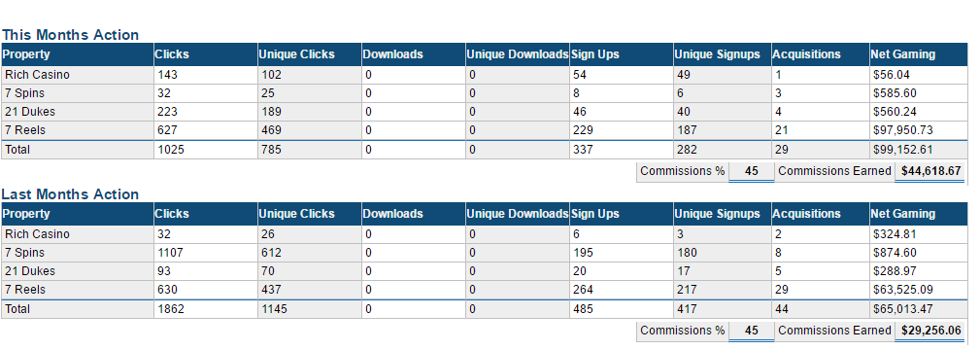Image resolution: width=980 pixels, height=350 pixels.
Task: Click the This Months Action heading
Action: 70,35
